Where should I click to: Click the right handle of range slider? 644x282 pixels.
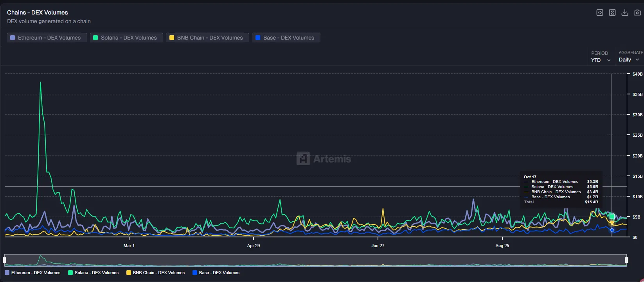pos(626,260)
